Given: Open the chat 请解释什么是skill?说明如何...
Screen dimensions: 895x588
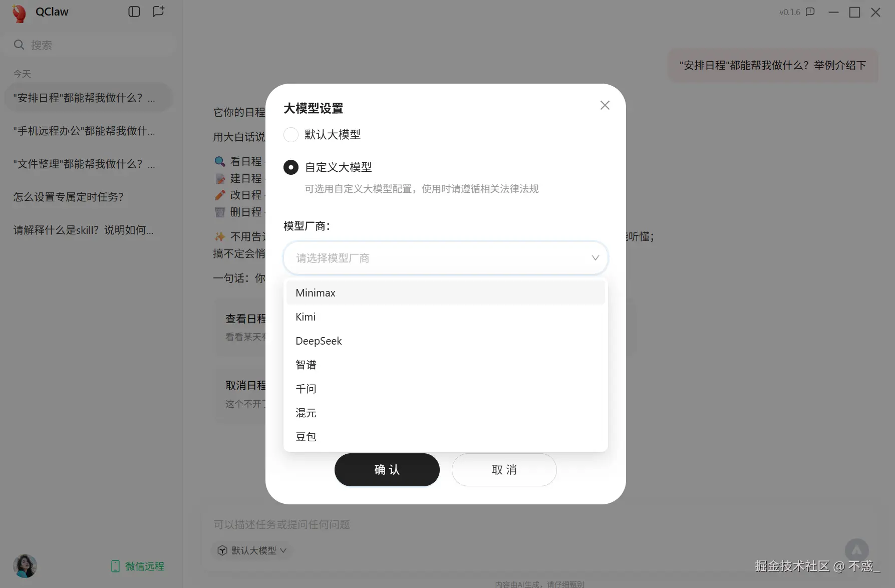Looking at the screenshot, I should (89, 230).
